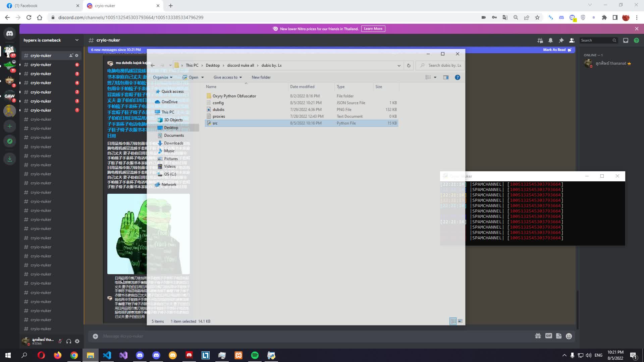Click the GIF picker icon
The image size is (644, 362).
click(548, 336)
